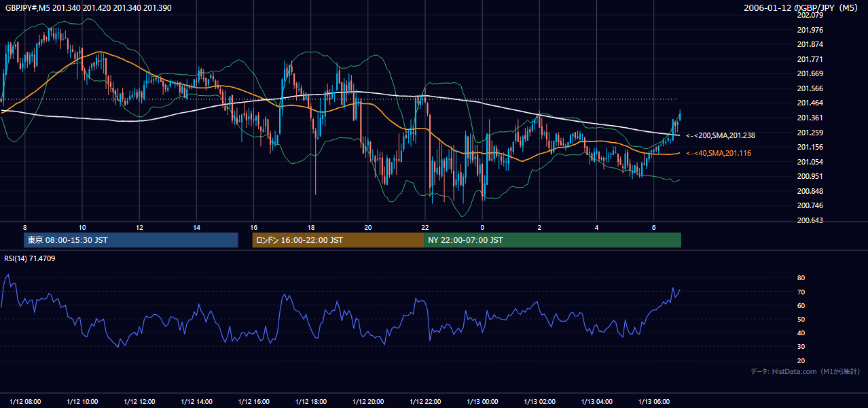Click the 40,SMA,201.116 moving average label

pyautogui.click(x=719, y=153)
